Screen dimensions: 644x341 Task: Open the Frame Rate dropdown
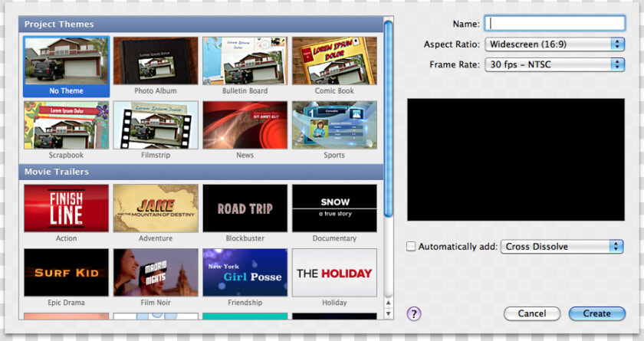(x=555, y=64)
